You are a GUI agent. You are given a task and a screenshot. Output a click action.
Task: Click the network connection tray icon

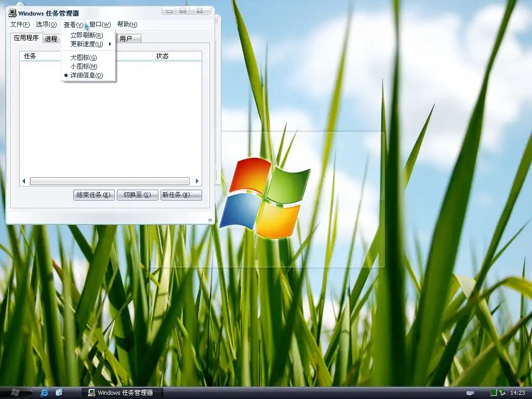coord(502,393)
